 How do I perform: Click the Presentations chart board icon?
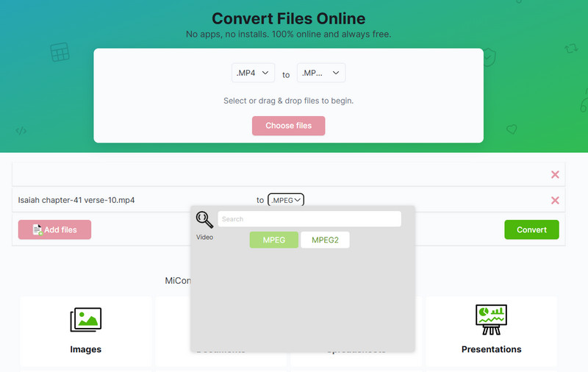point(491,319)
